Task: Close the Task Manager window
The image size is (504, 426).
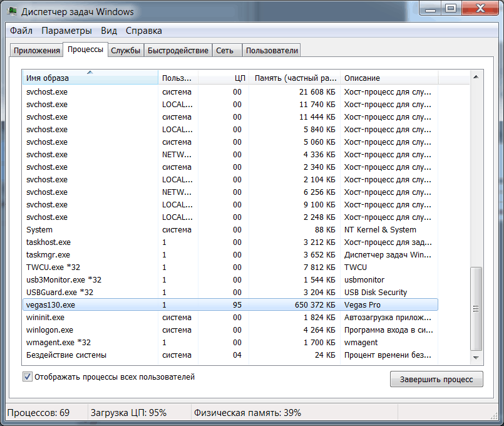Action: click(x=480, y=9)
